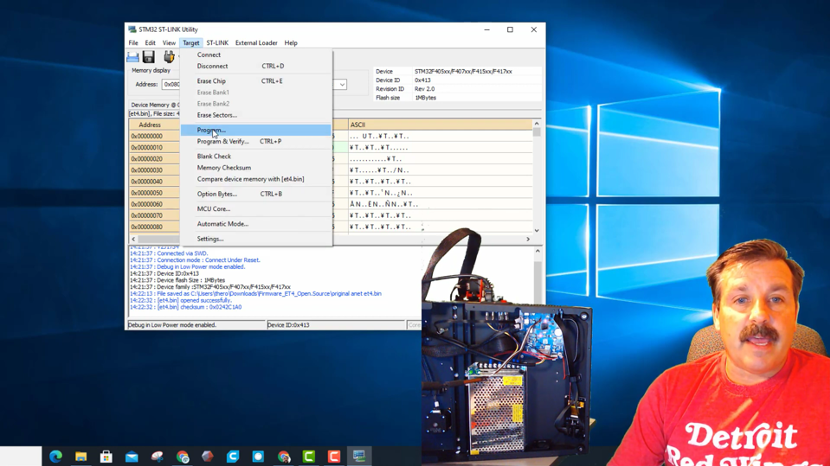Screen dimensions: 830x466
Task: Open the File menu
Action: (x=133, y=43)
